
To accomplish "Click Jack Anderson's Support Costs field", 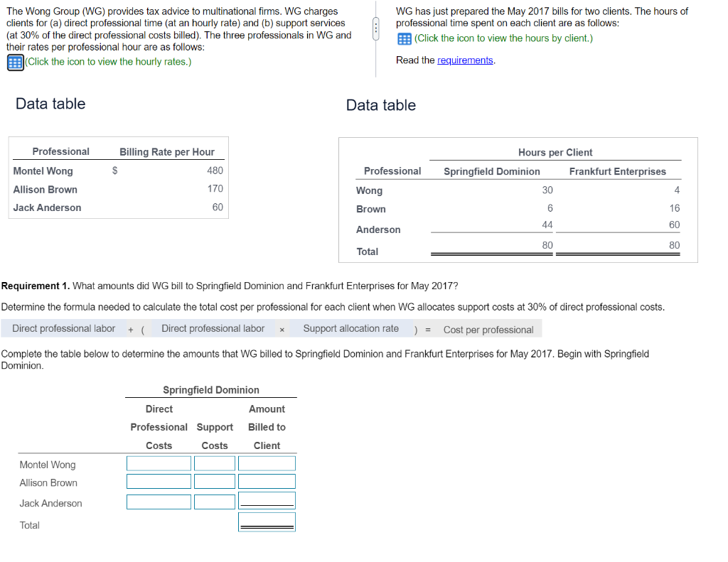I will [215, 502].
